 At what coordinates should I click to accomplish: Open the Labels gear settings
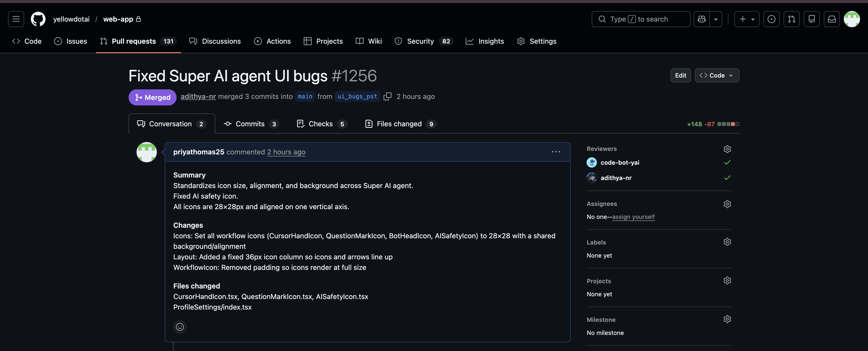click(727, 242)
